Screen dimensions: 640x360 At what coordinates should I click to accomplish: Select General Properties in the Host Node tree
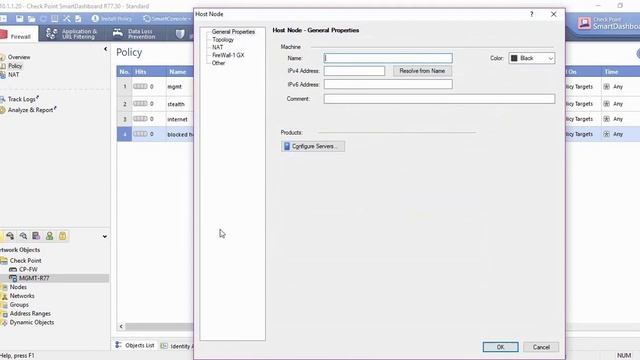[x=233, y=32]
